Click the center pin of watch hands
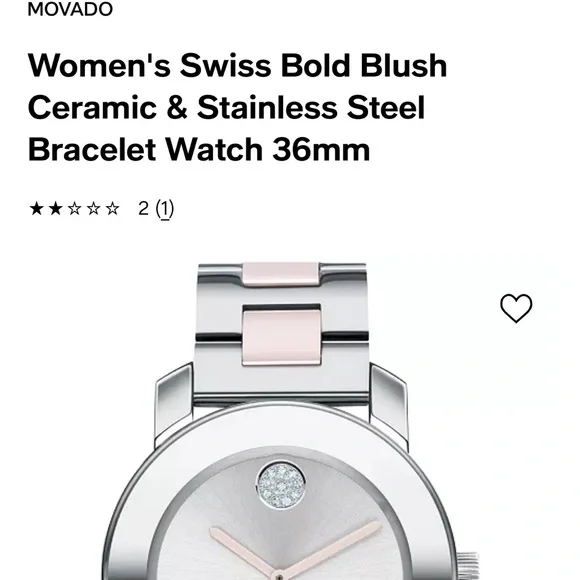Screen dimensions: 580x580 pos(280,577)
